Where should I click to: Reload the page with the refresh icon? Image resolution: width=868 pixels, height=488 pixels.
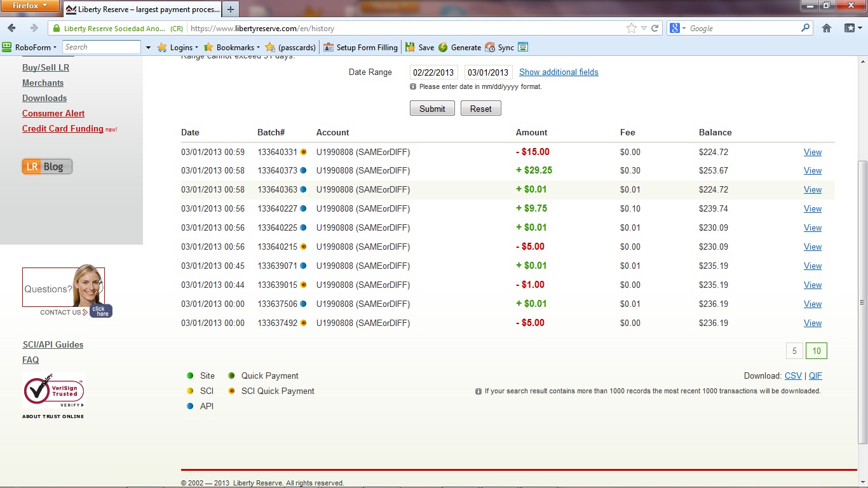655,28
